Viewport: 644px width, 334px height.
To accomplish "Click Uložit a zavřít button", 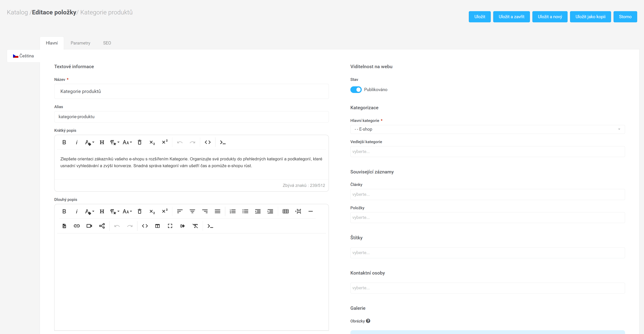I will [x=511, y=17].
